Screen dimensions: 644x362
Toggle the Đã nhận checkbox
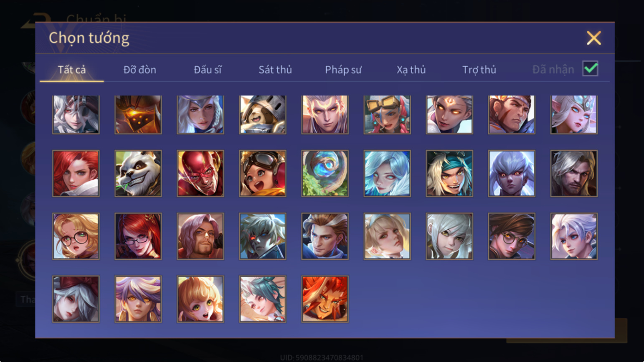coord(590,68)
